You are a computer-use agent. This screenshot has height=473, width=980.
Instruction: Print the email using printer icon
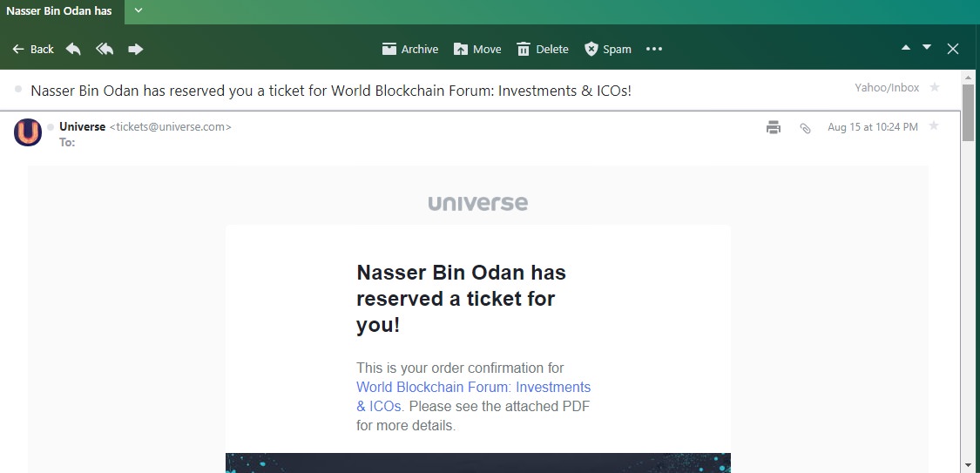click(x=774, y=127)
